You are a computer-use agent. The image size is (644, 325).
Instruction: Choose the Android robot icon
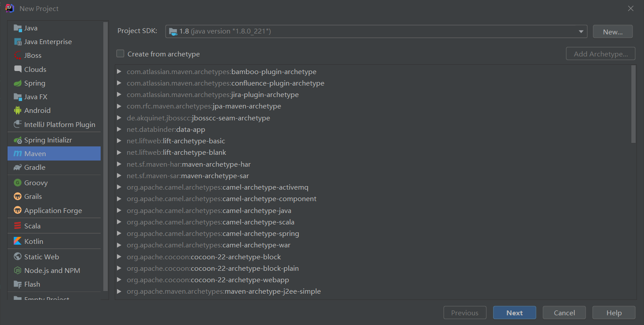pos(18,111)
